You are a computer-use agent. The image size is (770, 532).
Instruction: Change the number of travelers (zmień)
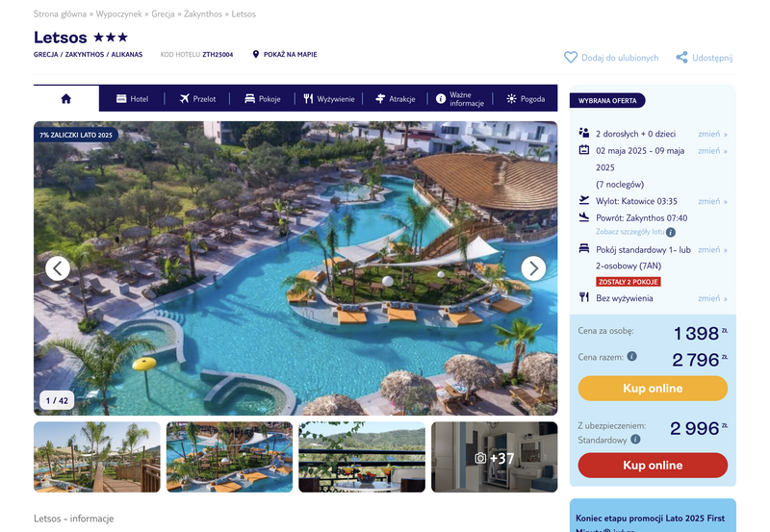tap(712, 134)
